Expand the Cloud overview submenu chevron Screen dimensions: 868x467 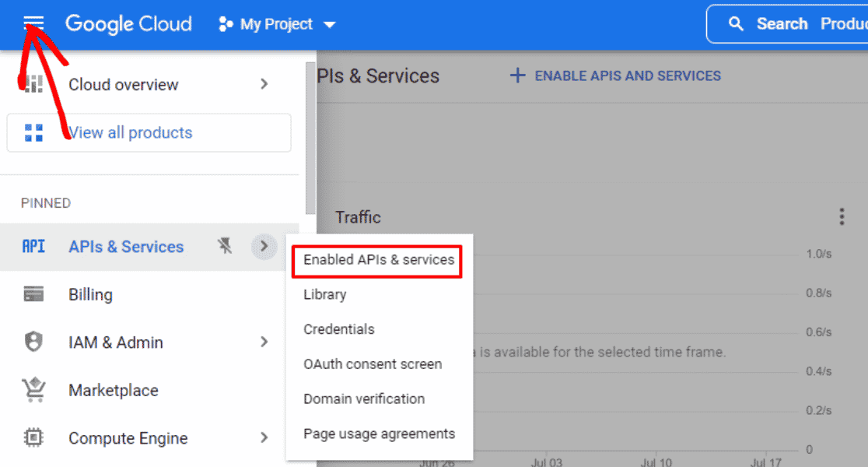[264, 84]
